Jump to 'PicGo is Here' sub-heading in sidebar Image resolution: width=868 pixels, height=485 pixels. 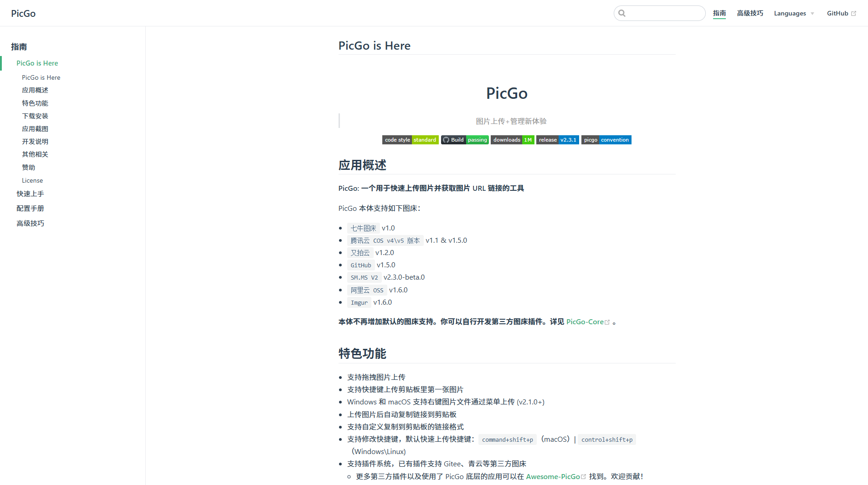coord(41,77)
